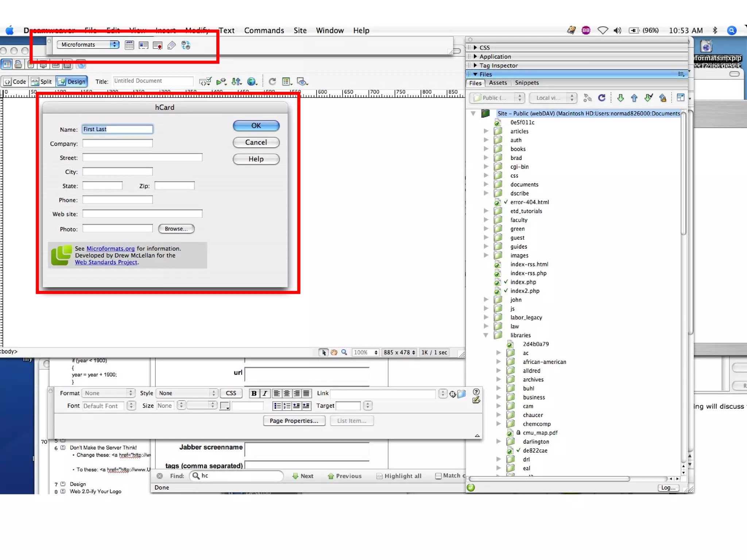Refresh the Files panel listing
Screen dimensions: 747x560
click(602, 98)
